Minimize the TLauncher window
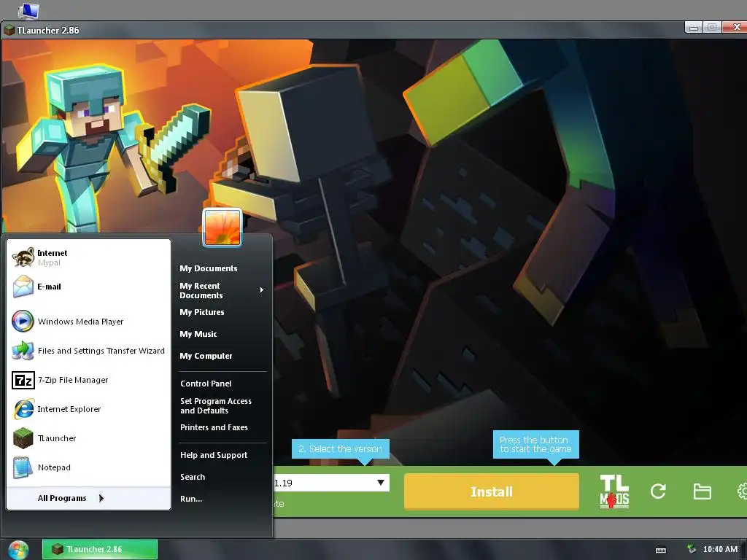747x560 pixels. (x=694, y=28)
